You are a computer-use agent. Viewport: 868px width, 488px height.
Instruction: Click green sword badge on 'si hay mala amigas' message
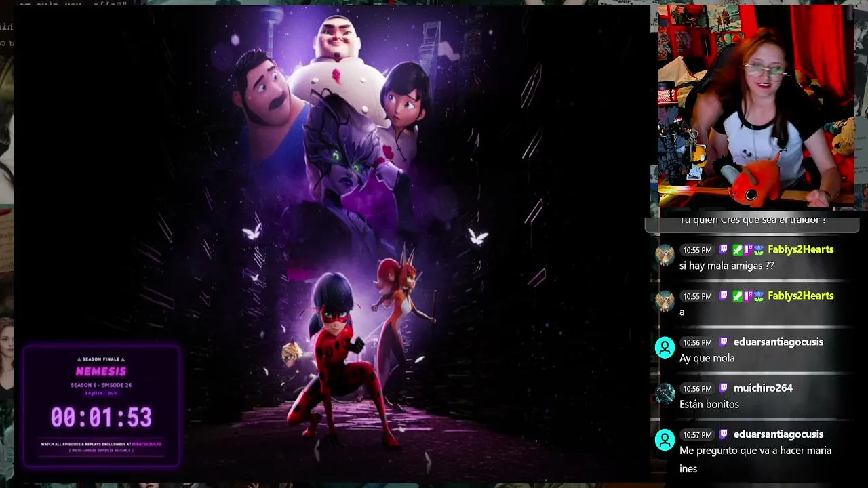pyautogui.click(x=736, y=249)
